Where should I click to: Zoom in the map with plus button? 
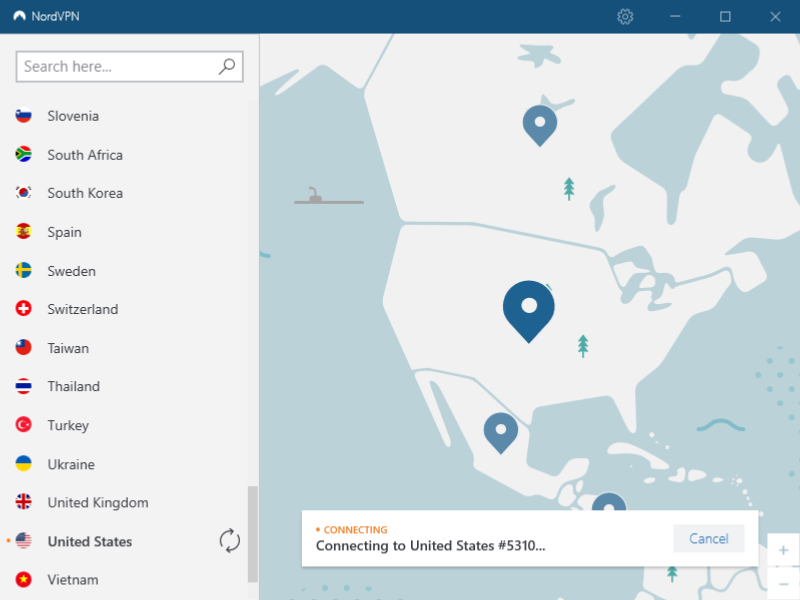[x=783, y=550]
